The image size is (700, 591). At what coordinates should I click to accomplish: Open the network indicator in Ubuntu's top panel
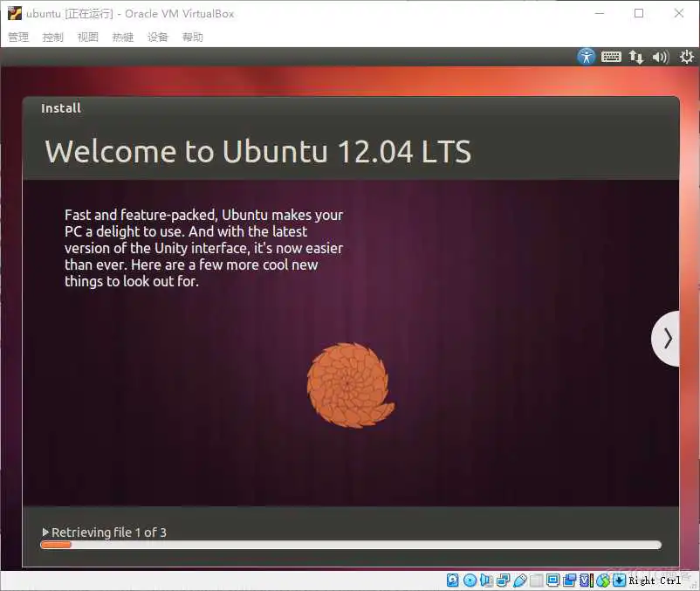(x=636, y=57)
